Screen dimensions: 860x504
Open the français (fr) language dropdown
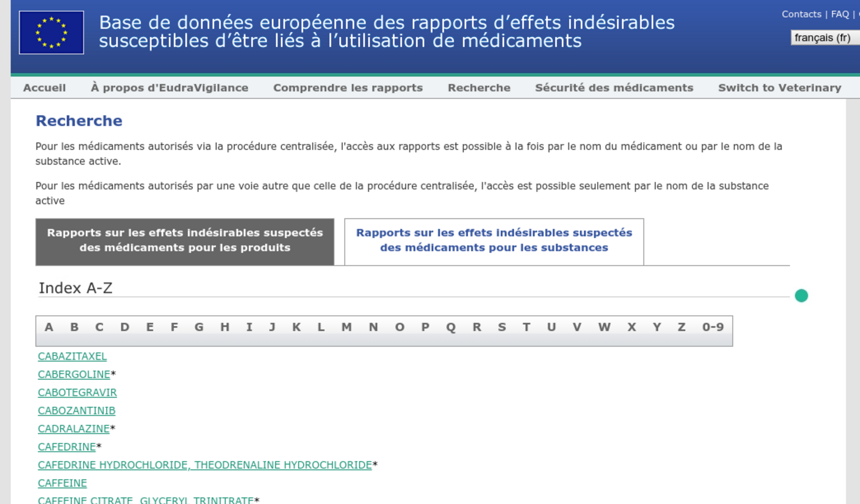pos(825,38)
